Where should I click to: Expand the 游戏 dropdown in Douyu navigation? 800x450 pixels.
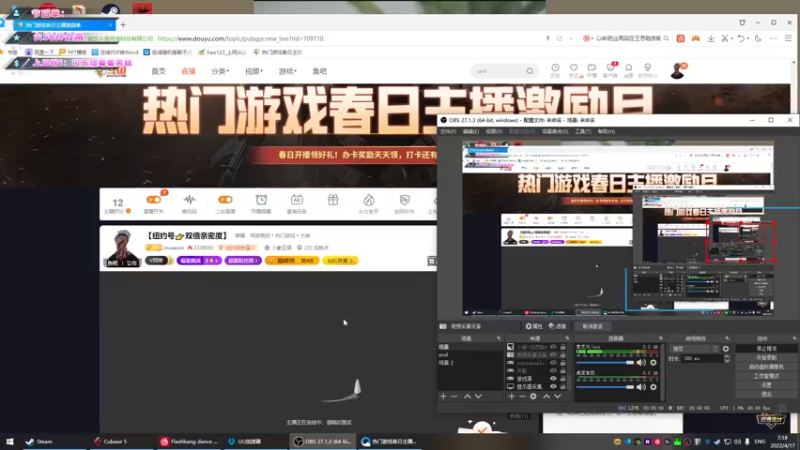287,71
